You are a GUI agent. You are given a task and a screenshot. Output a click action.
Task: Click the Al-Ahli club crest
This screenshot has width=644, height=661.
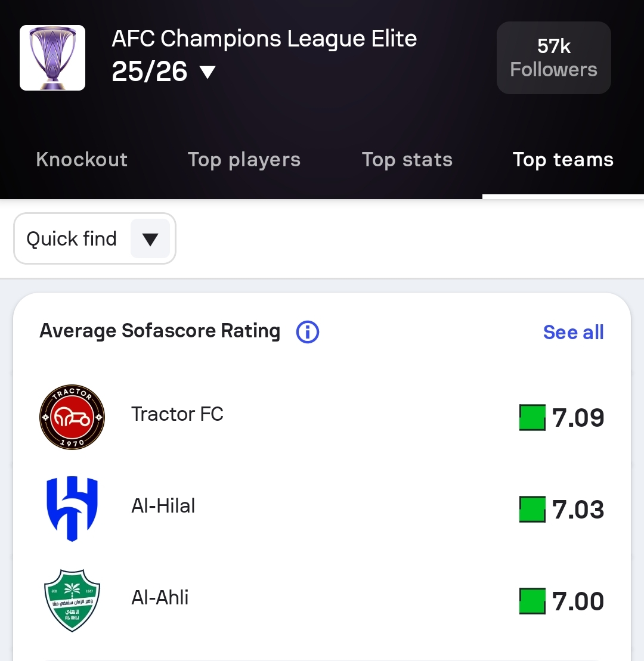tap(72, 600)
